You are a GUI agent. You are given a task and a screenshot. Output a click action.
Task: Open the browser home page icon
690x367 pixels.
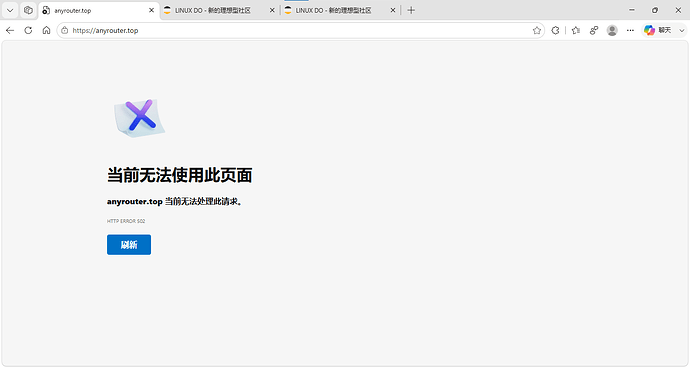(x=46, y=30)
